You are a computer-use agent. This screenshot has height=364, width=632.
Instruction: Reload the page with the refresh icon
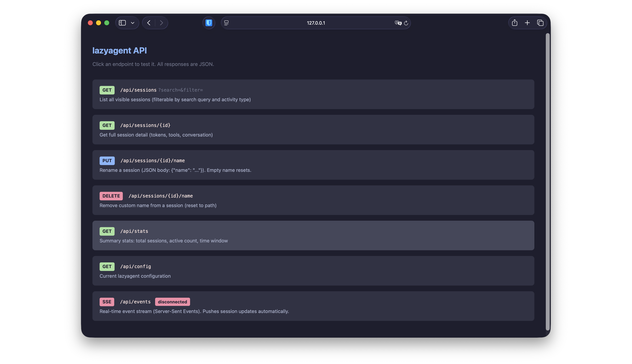click(406, 23)
